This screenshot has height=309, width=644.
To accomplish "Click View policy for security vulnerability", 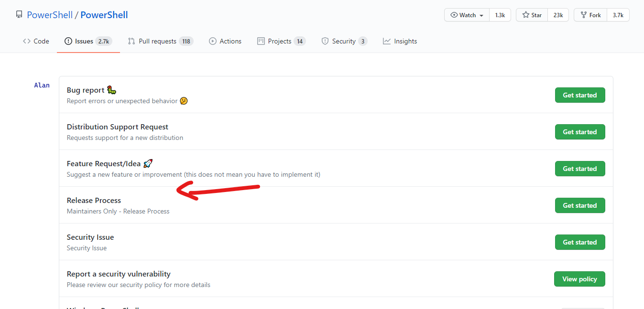I will pyautogui.click(x=579, y=279).
